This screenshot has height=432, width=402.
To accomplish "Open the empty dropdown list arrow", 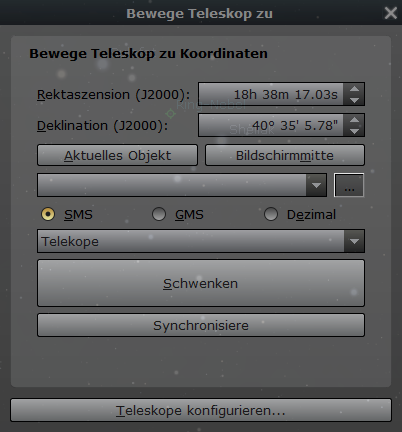I will coord(316,185).
